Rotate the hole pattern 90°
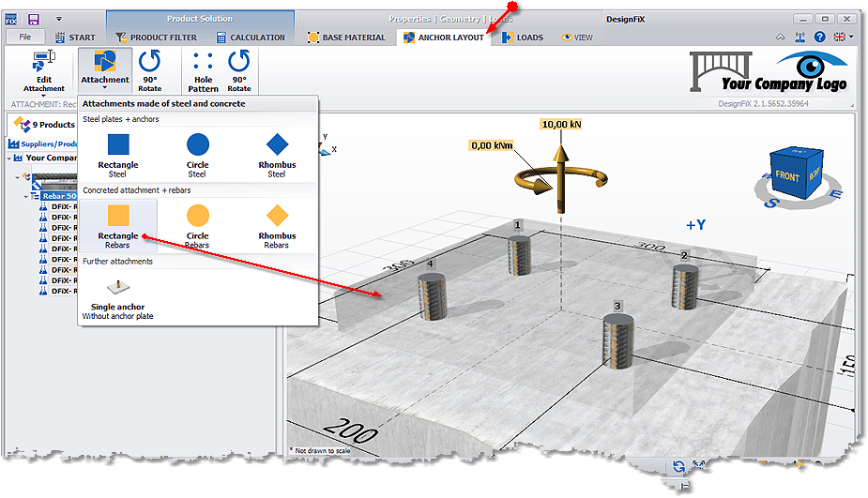 click(x=239, y=71)
